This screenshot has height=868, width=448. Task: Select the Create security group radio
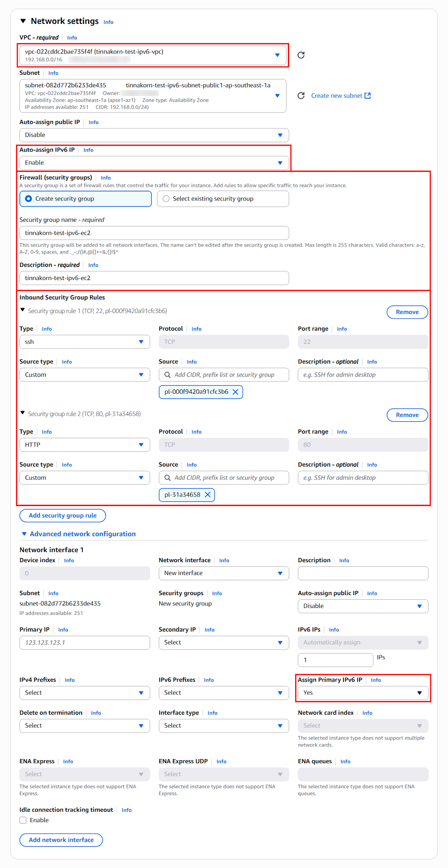coord(29,199)
